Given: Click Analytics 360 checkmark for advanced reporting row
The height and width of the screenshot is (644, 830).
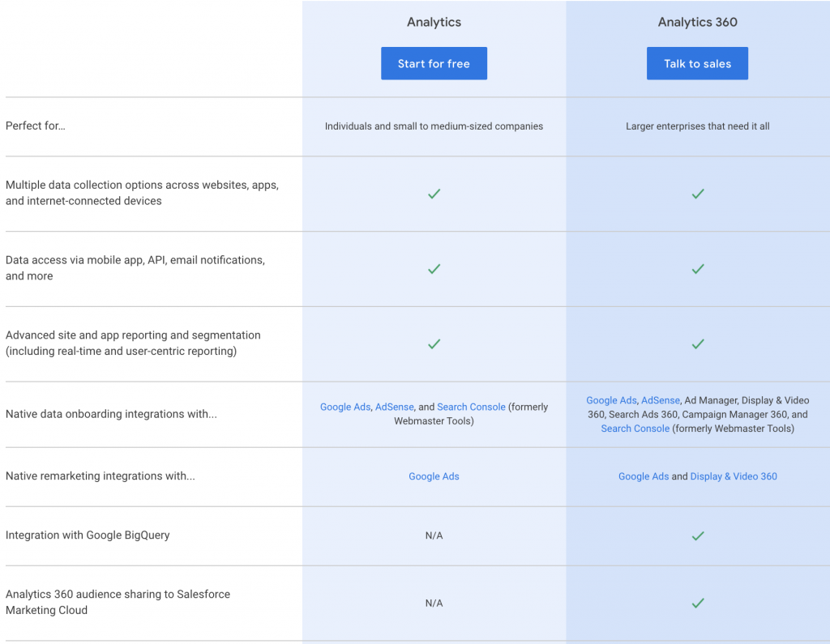Looking at the screenshot, I should 697,344.
